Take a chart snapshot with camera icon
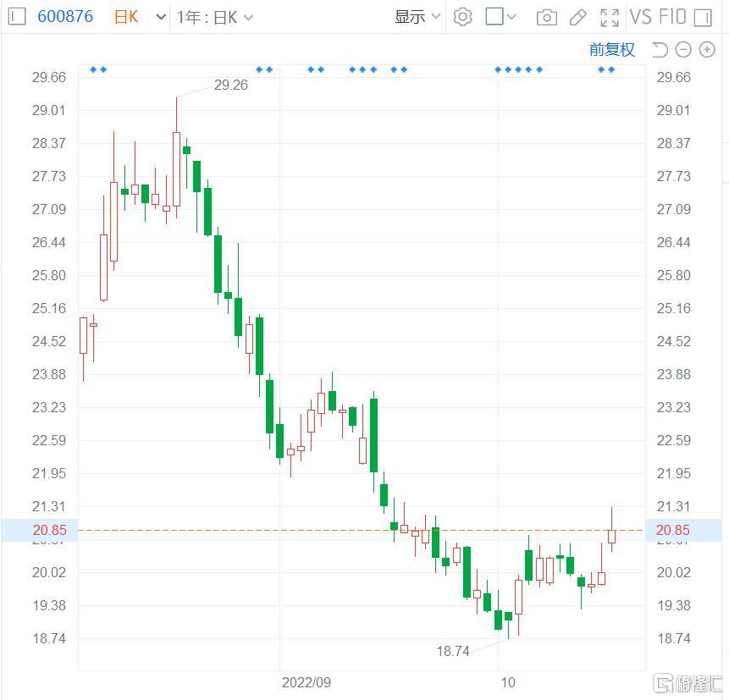 pyautogui.click(x=547, y=18)
